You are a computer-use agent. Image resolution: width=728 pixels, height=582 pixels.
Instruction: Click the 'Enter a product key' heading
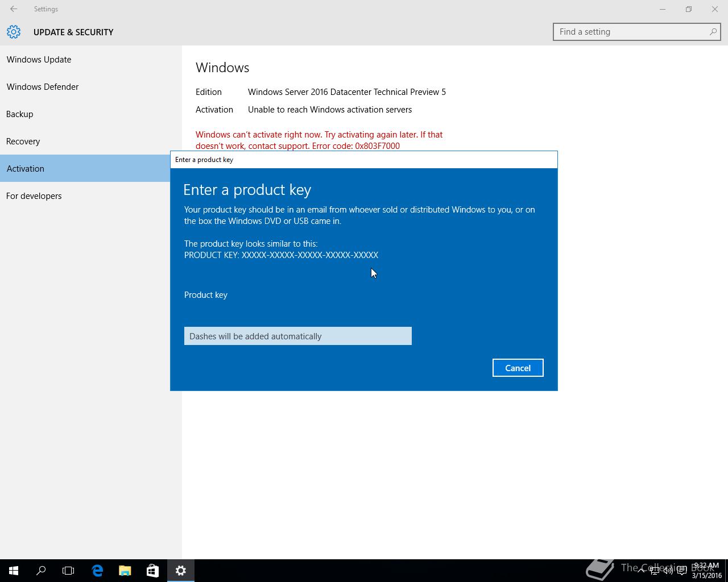point(247,189)
